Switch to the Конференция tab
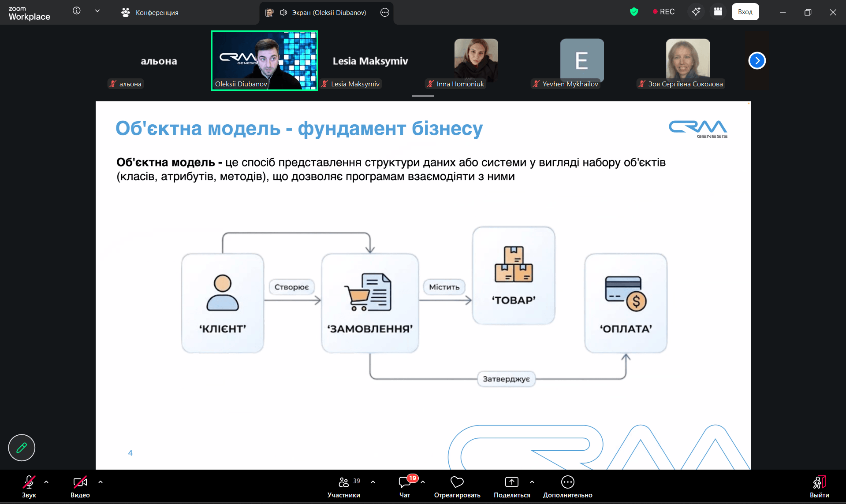Screen dimensions: 846x504 click(x=150, y=13)
